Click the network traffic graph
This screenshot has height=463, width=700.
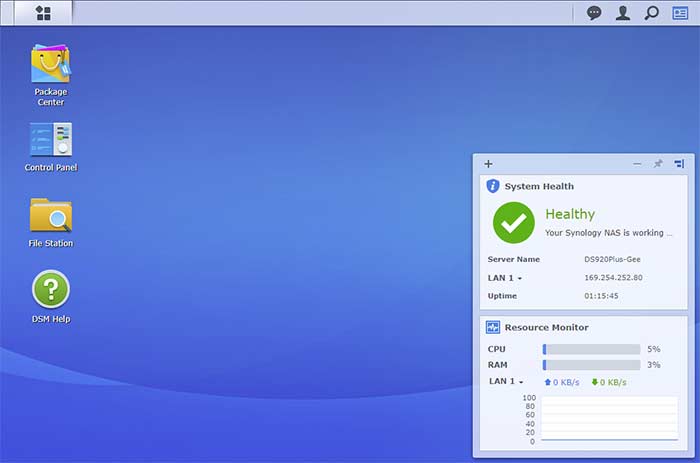609,419
